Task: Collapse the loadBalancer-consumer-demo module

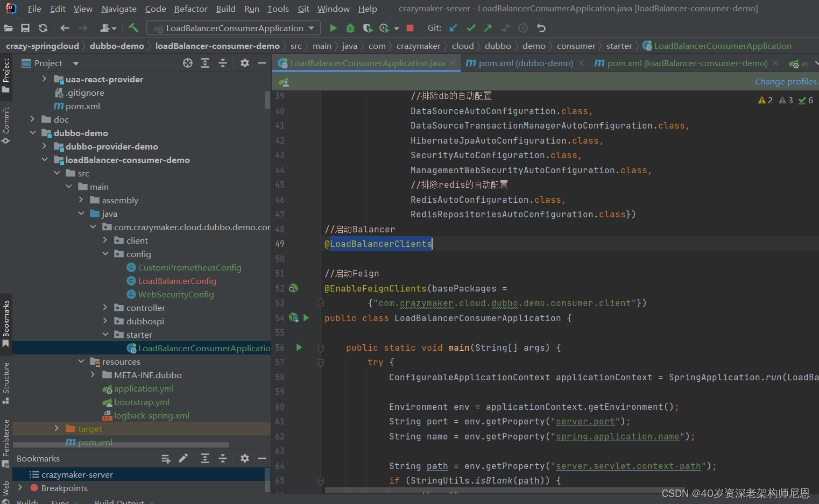Action: pyautogui.click(x=45, y=160)
